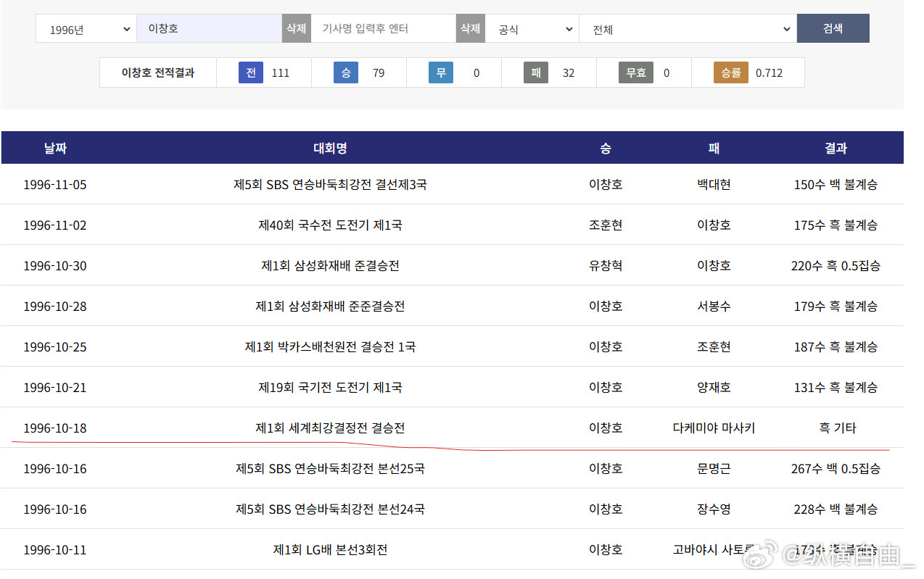Click the 대회명 column header
The height and width of the screenshot is (579, 924).
pos(330,148)
